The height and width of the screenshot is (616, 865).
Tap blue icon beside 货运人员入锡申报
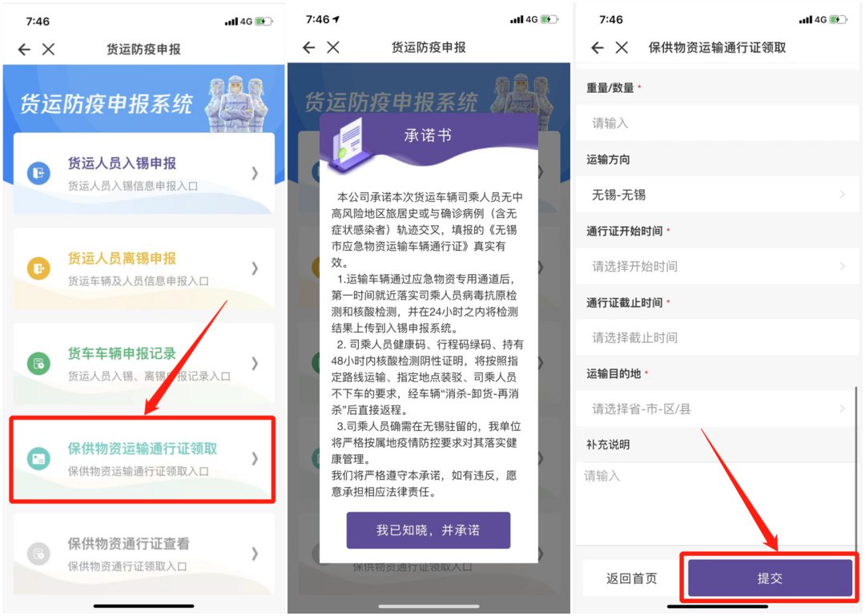point(38,173)
